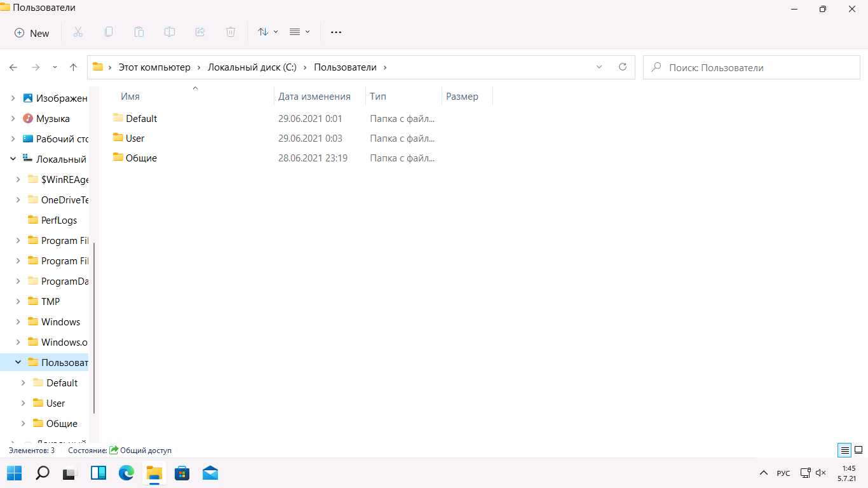The height and width of the screenshot is (488, 868).
Task: Select Общие subfolder in tree
Action: coord(62,424)
